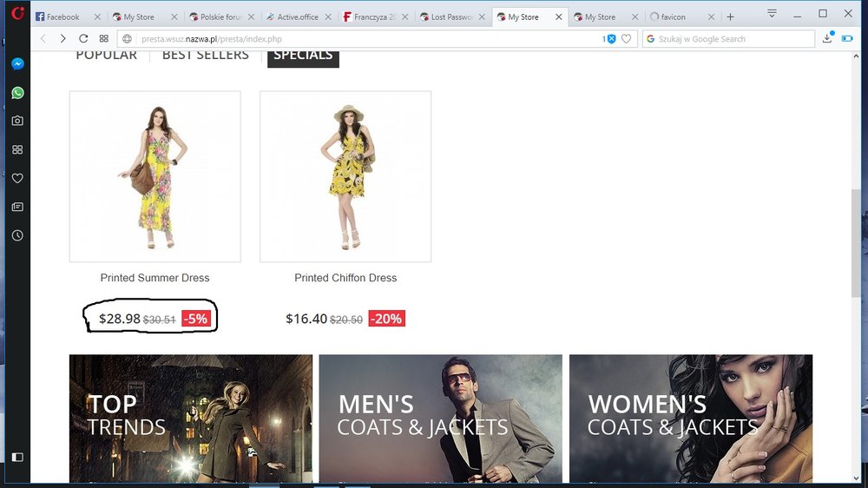
Task: Select the POPULAR products tab
Action: click(x=106, y=56)
